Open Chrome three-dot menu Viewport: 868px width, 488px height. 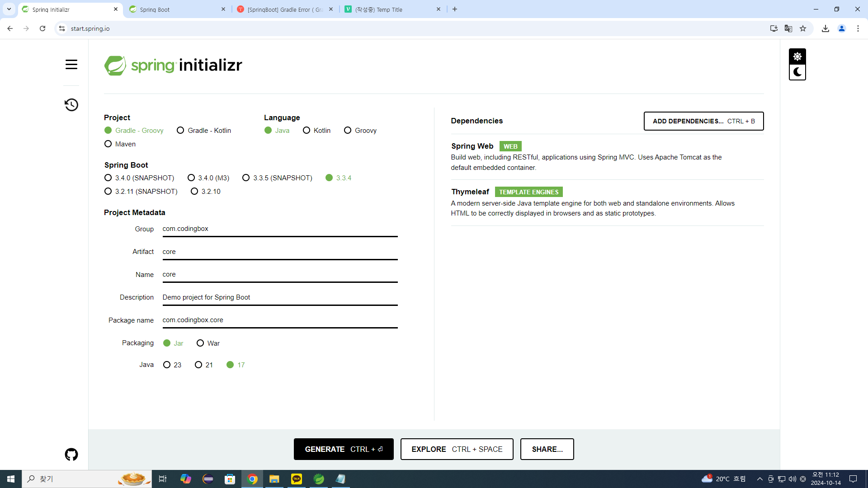point(858,28)
